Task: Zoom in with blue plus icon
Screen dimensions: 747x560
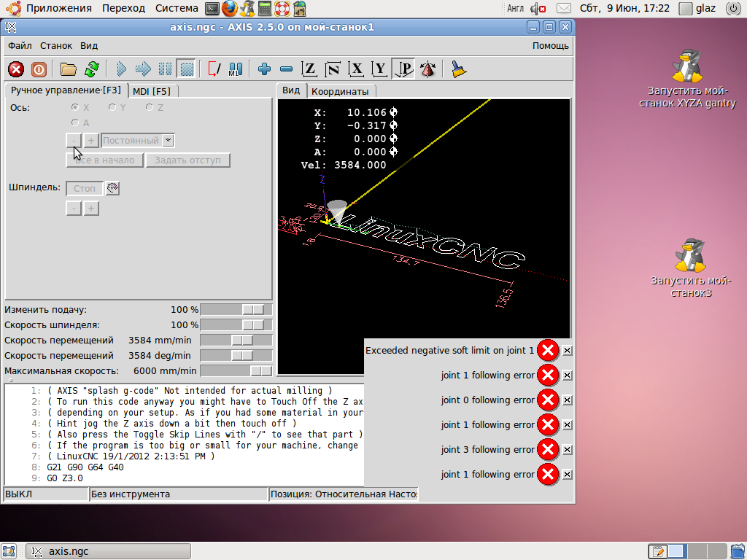Action: (264, 69)
